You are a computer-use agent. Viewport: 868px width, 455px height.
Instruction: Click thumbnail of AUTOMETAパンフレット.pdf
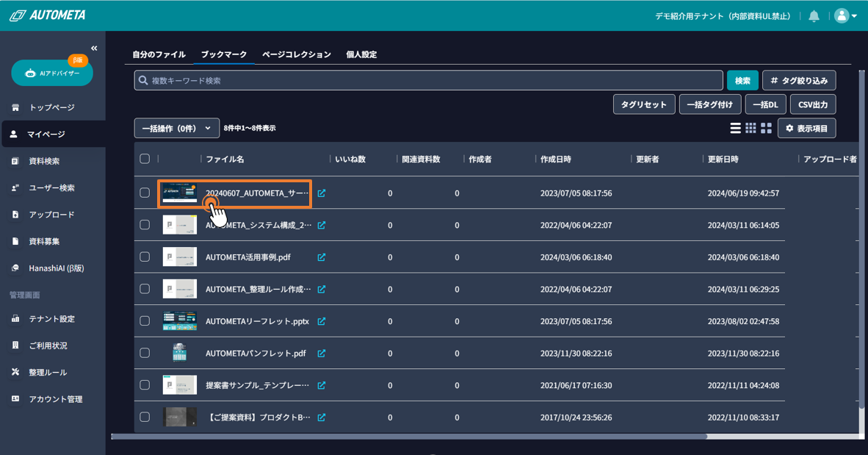(179, 353)
